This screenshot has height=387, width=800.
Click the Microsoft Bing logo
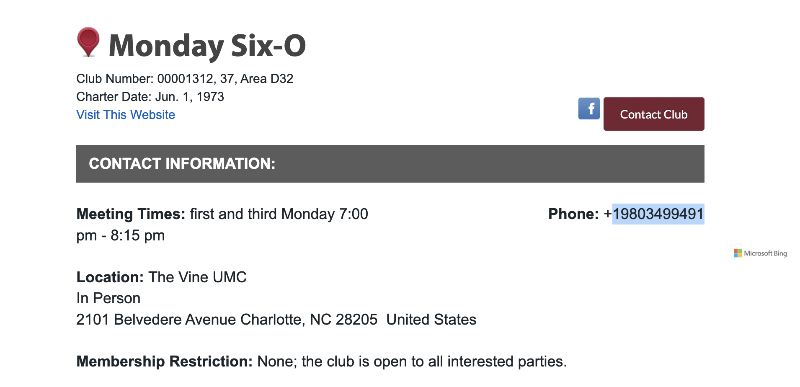tap(738, 253)
